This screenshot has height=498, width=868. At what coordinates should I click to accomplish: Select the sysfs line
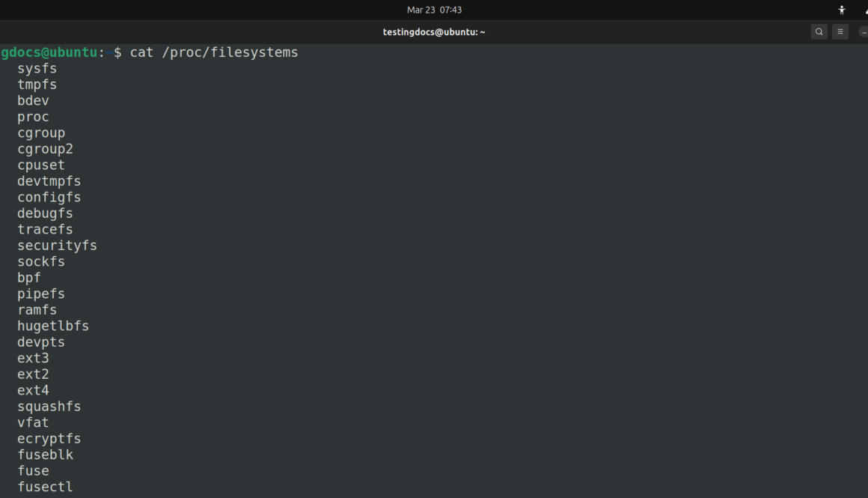37,69
